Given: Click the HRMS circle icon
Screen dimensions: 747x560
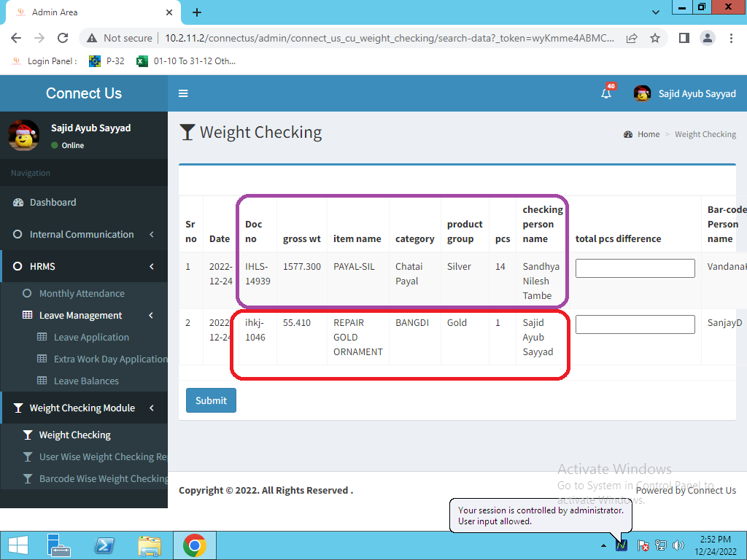Looking at the screenshot, I should coord(18,266).
